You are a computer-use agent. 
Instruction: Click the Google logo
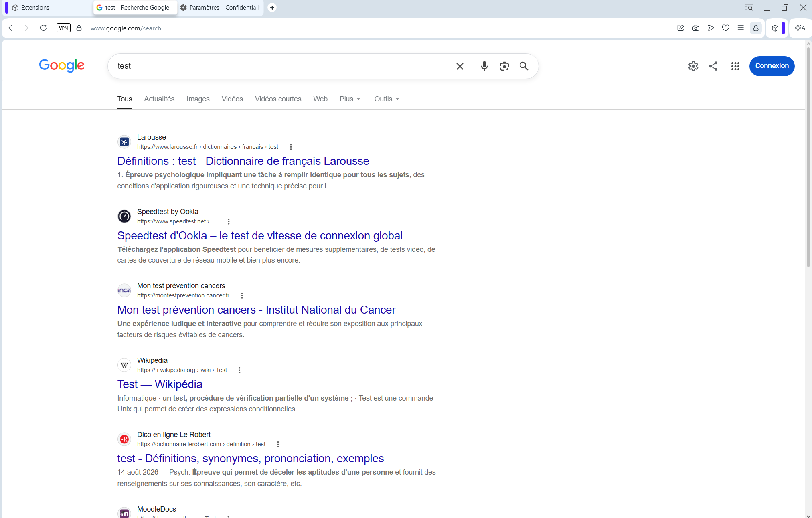tap(62, 65)
